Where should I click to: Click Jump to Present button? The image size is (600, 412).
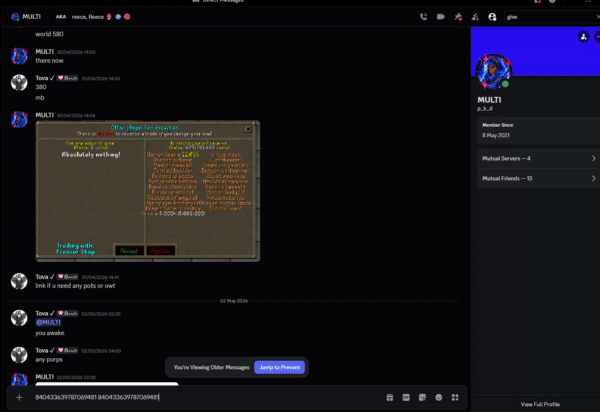(280, 367)
